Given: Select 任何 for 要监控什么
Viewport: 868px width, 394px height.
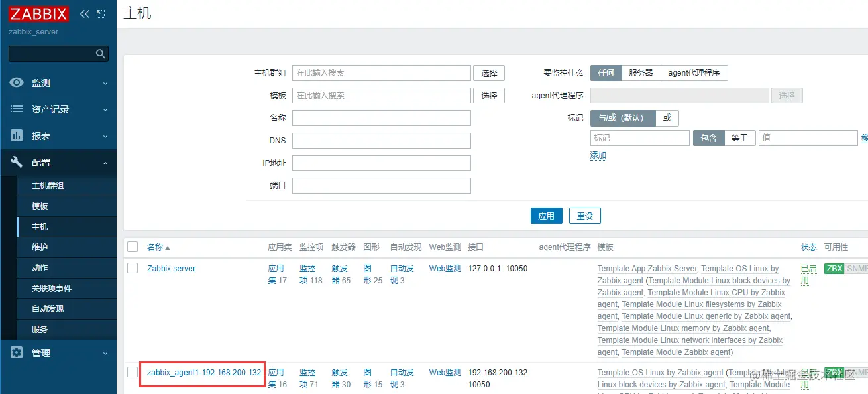Looking at the screenshot, I should [x=606, y=73].
